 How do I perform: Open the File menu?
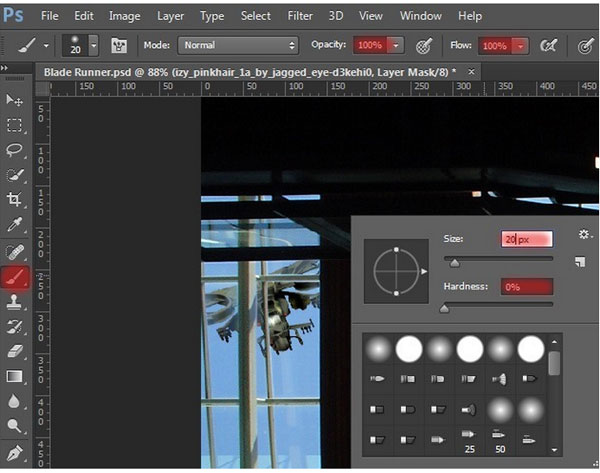tap(50, 16)
